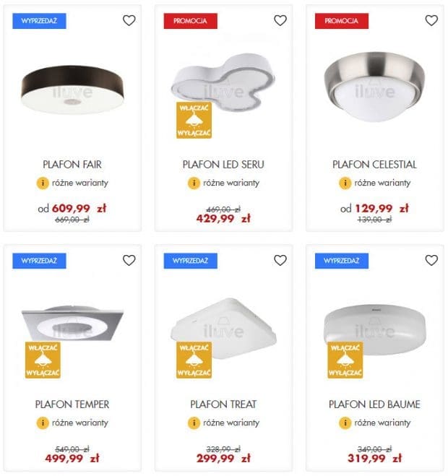448x476 pixels.
Task: Toggle wishlist heart for Plafon Treat
Action: 280,260
